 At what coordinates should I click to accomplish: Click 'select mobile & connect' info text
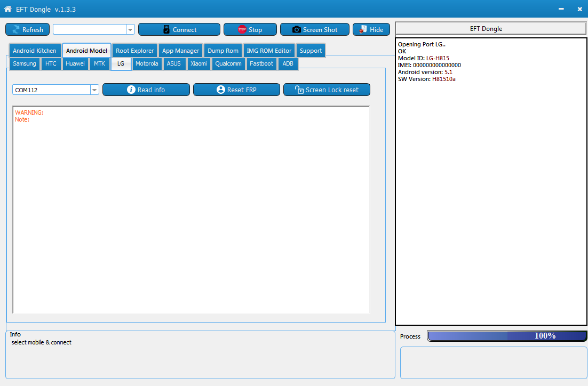[x=41, y=342]
